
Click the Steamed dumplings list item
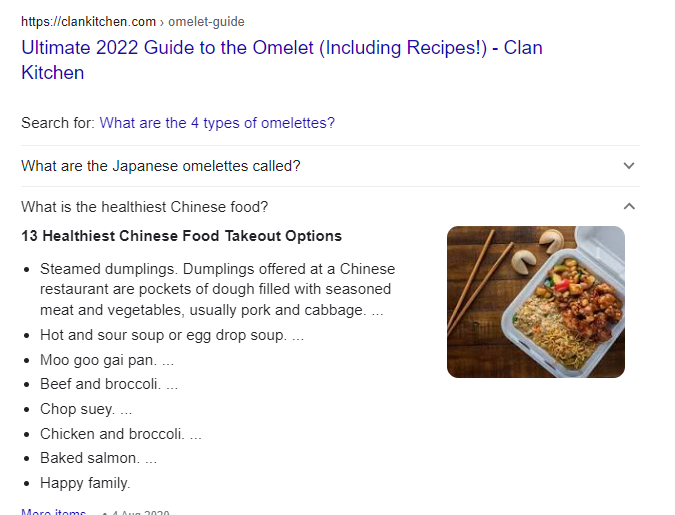217,289
